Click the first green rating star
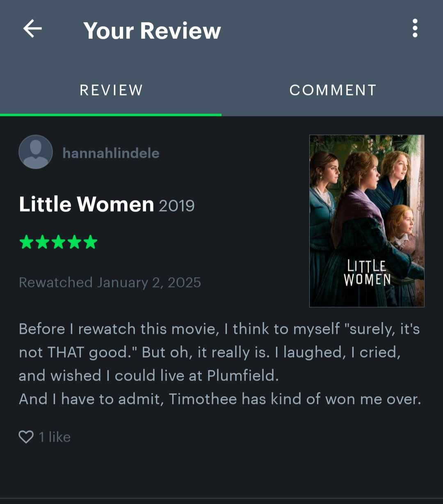The image size is (443, 504). (x=26, y=242)
